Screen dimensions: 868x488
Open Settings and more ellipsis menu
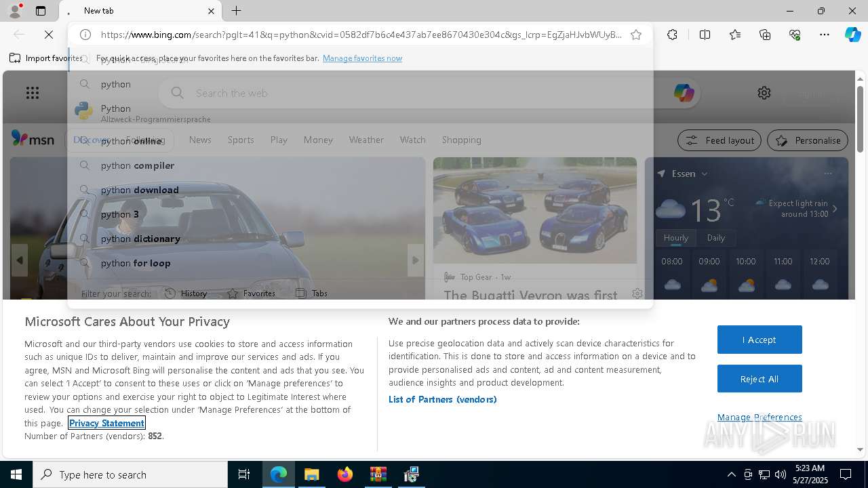(825, 35)
